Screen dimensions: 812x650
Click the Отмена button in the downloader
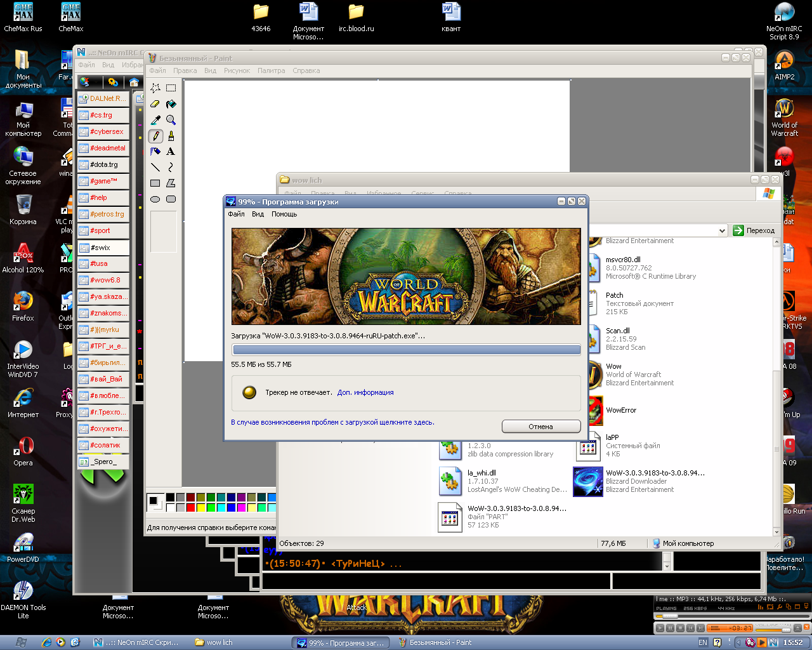(x=541, y=427)
